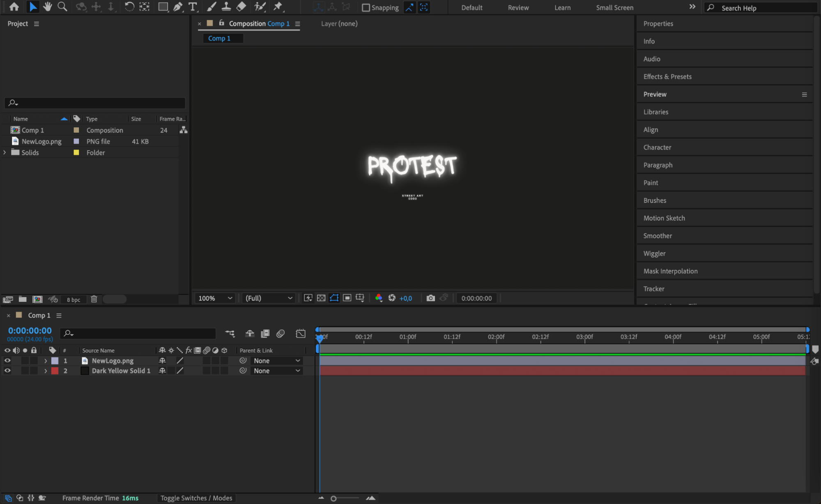Click 8 bpc color depth button
Screen dimensions: 821x504
tap(74, 299)
